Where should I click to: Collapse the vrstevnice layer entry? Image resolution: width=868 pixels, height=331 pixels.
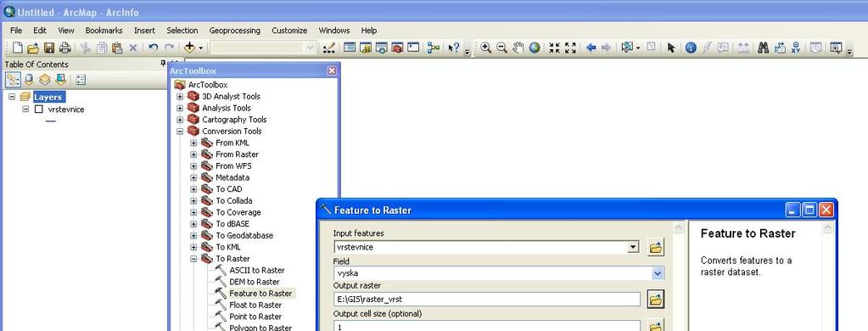coord(25,109)
